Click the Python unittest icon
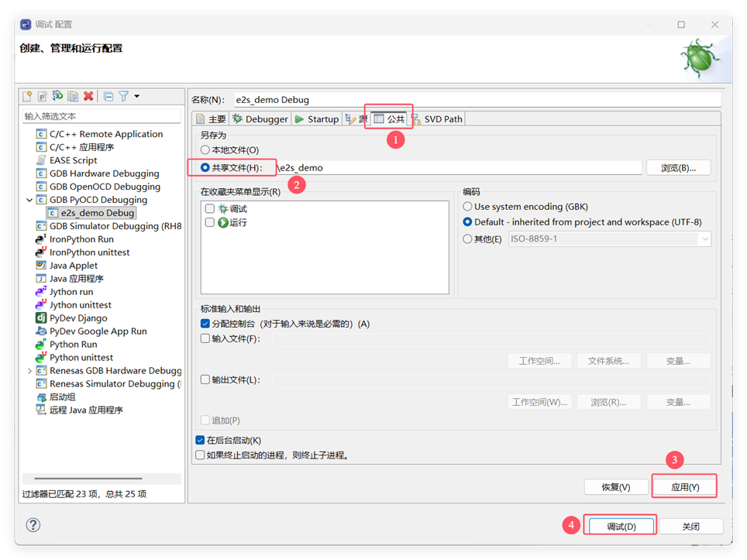This screenshot has width=747, height=560. tap(41, 357)
